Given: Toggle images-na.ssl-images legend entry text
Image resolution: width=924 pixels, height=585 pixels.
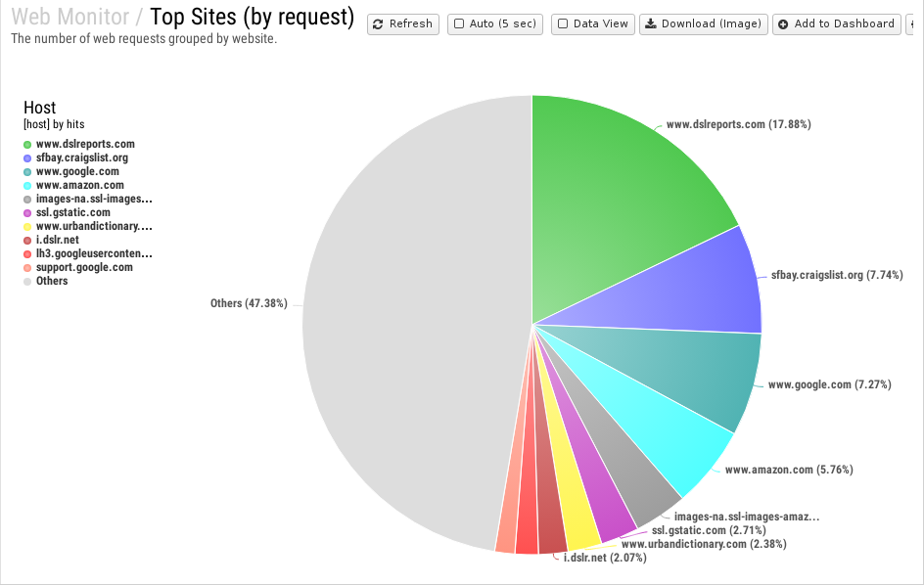Looking at the screenshot, I should [x=94, y=199].
